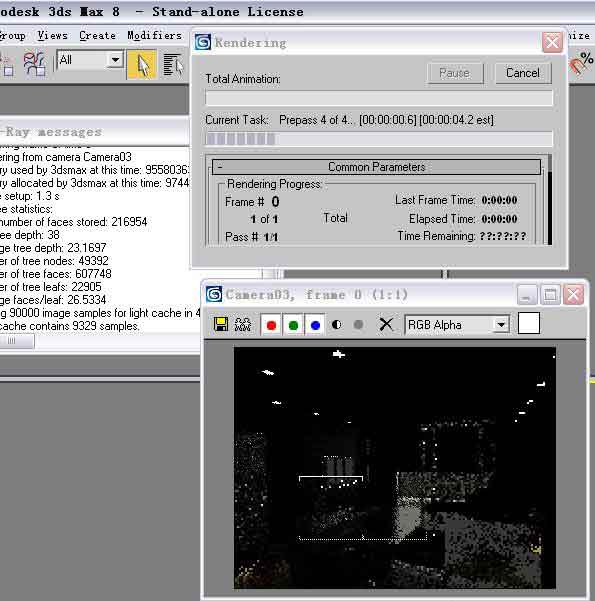Click the rendered image preview
Screen dimensions: 595x601
(394, 468)
